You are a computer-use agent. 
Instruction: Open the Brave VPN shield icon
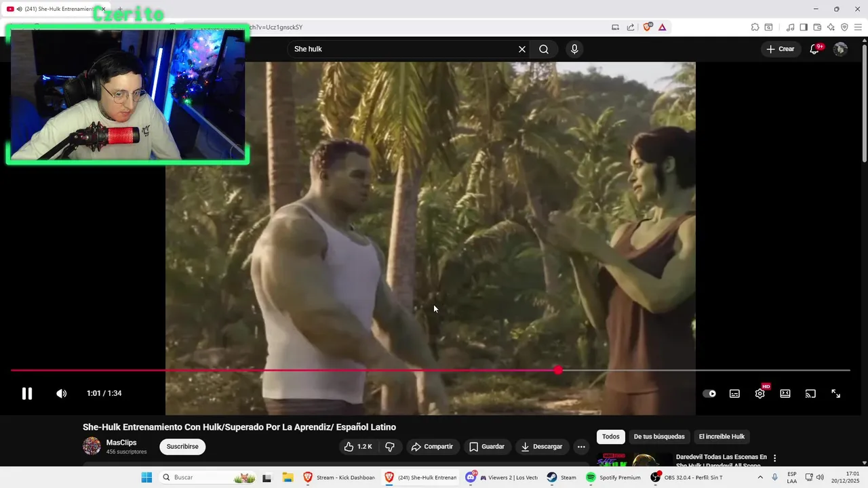(844, 27)
